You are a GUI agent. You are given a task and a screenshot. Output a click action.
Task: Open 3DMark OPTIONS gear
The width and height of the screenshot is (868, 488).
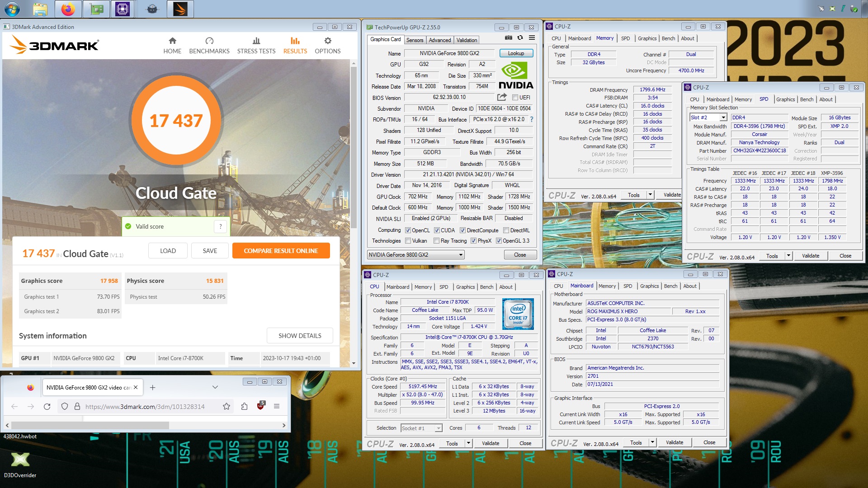328,46
